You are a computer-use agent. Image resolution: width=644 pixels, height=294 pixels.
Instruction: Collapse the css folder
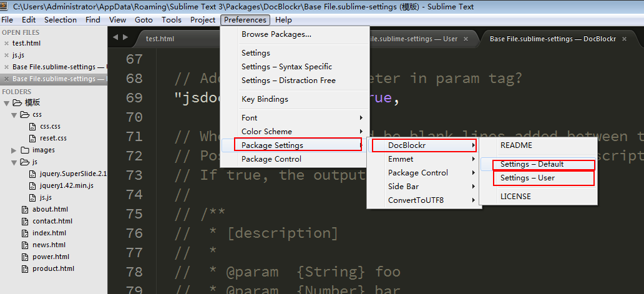tap(14, 115)
